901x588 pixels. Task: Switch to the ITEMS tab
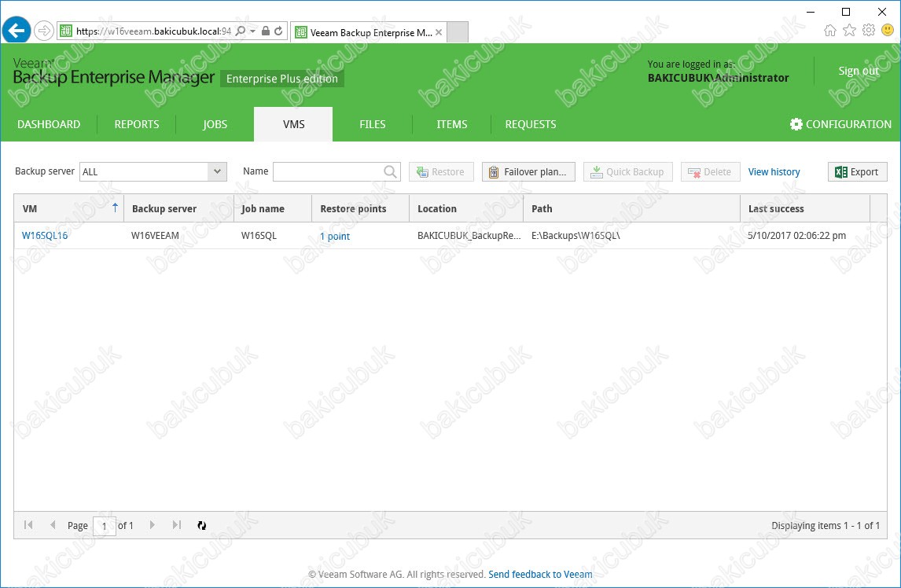(451, 124)
